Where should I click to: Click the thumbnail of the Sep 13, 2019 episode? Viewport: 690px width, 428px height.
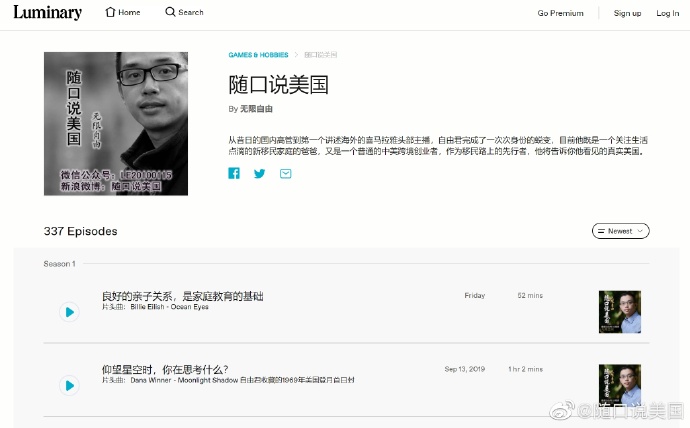coord(620,385)
